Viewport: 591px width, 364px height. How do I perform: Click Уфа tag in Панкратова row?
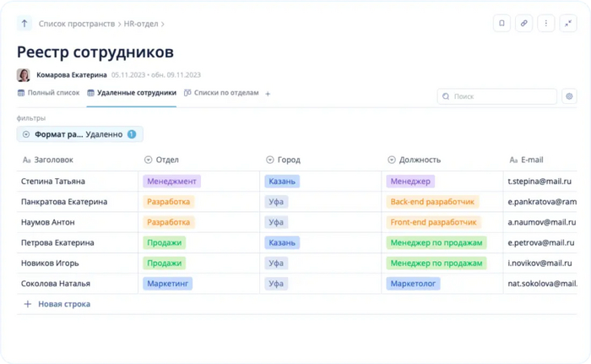tap(276, 202)
